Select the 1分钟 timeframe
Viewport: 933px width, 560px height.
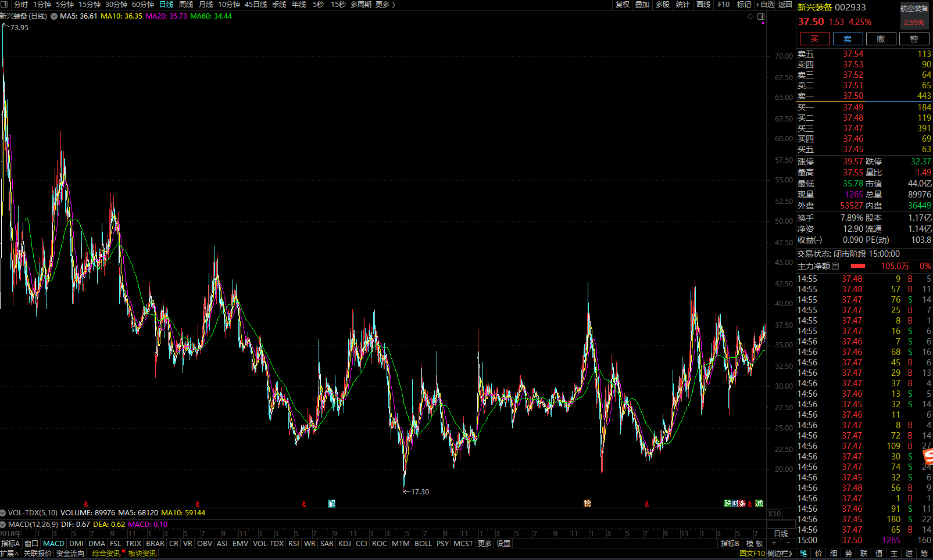tap(42, 5)
